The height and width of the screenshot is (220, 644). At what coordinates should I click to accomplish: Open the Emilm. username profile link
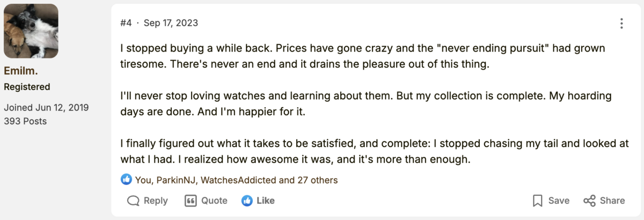click(20, 71)
